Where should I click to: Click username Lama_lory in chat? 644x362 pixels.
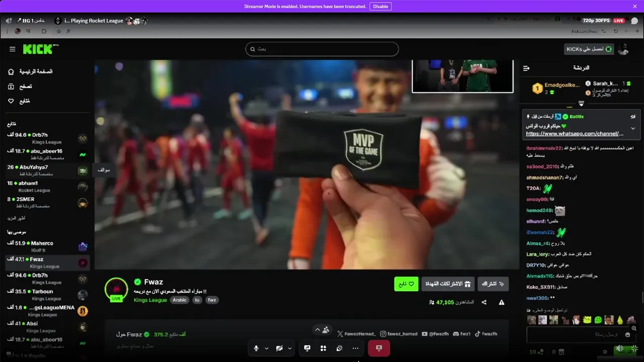click(x=537, y=254)
